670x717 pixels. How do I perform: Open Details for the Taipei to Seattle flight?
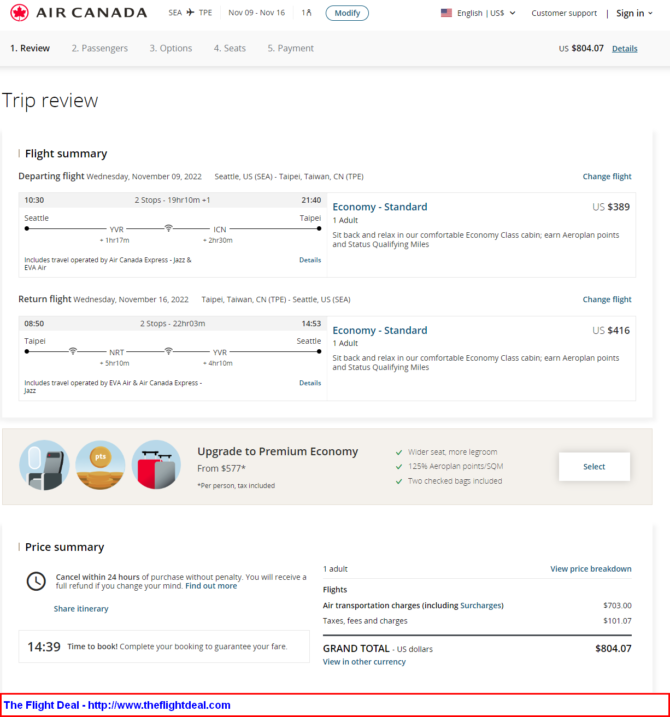point(310,383)
